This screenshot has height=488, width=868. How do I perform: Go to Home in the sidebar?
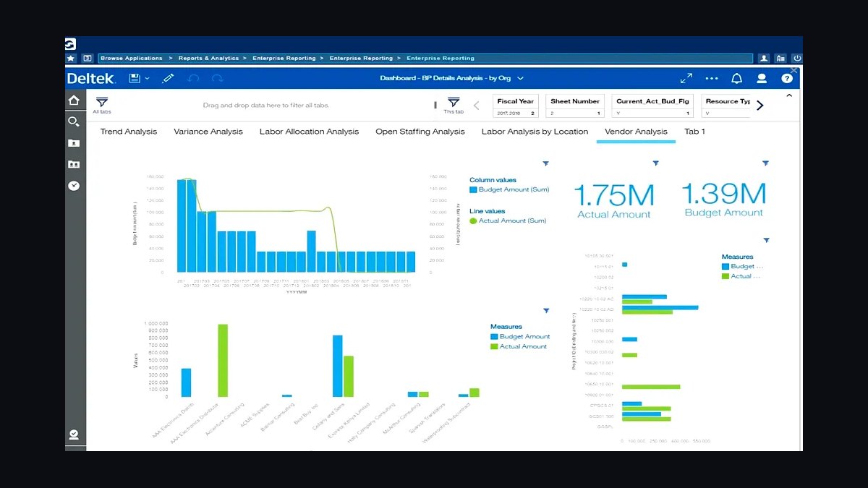tap(74, 100)
